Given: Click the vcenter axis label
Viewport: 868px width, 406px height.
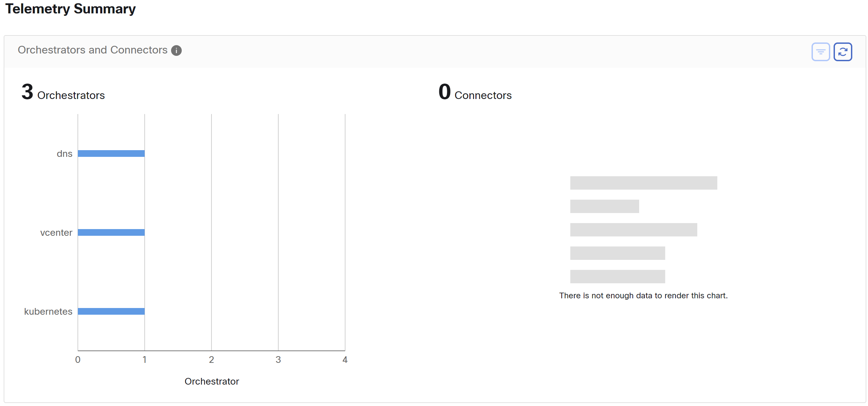Looking at the screenshot, I should click(56, 233).
